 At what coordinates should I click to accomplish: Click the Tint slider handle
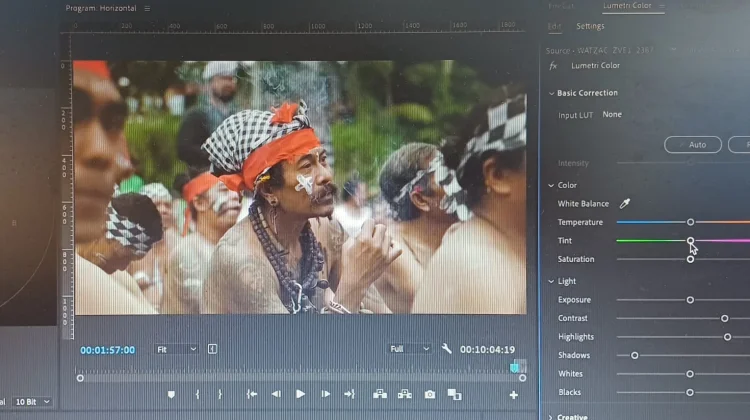pyautogui.click(x=690, y=241)
